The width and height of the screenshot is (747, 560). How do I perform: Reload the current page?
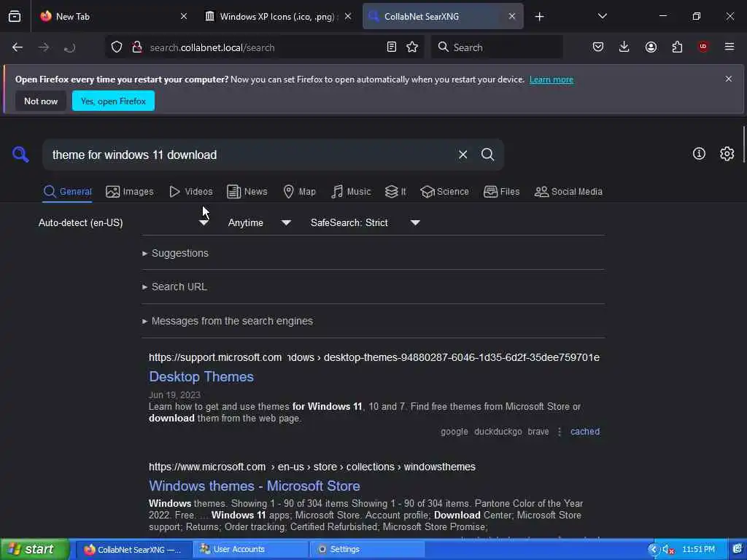coord(69,47)
